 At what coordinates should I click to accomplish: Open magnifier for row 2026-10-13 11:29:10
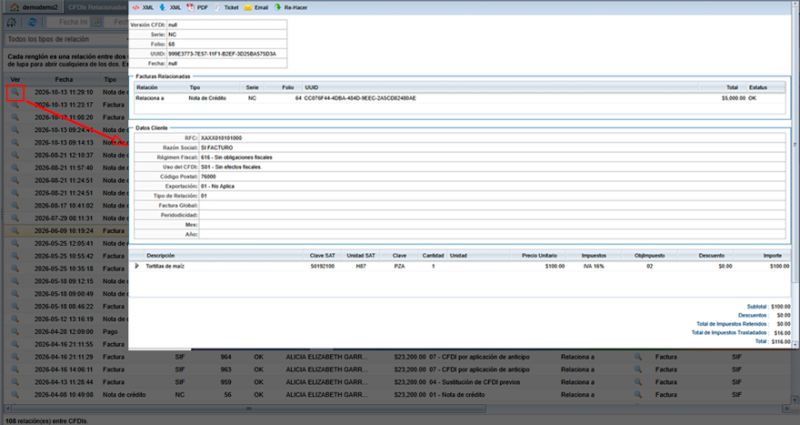(x=15, y=92)
